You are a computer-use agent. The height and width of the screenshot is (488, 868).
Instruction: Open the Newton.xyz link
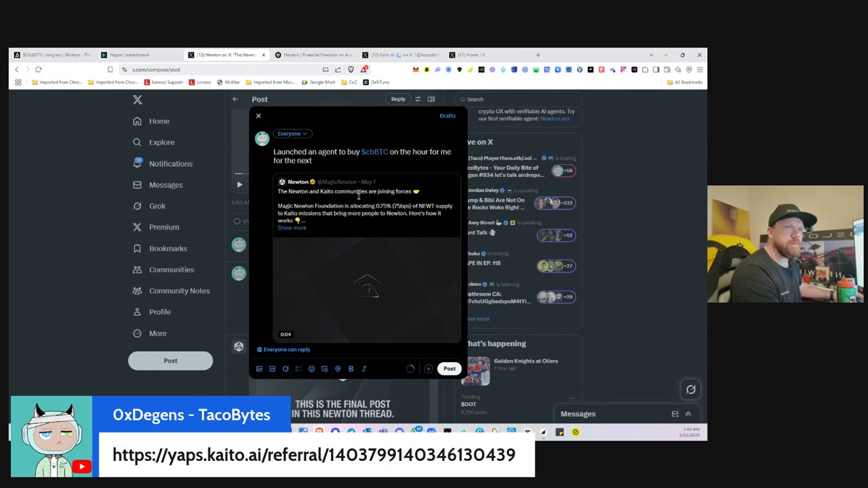pos(555,119)
